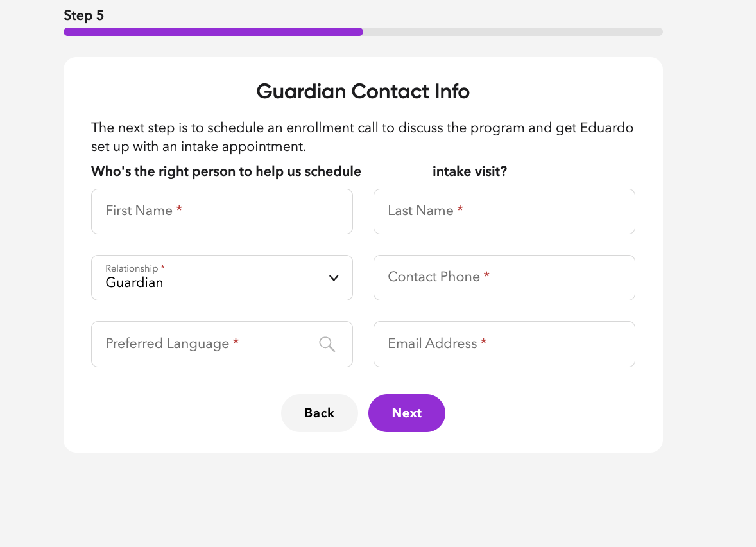Click the "Who's the right person" question text
Image resolution: width=756 pixels, height=547 pixels.
point(226,171)
